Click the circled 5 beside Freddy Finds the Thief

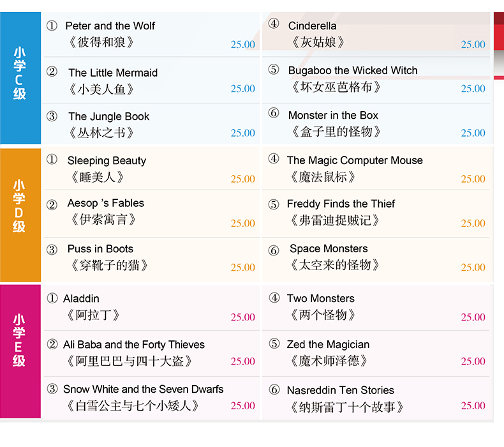click(x=274, y=204)
